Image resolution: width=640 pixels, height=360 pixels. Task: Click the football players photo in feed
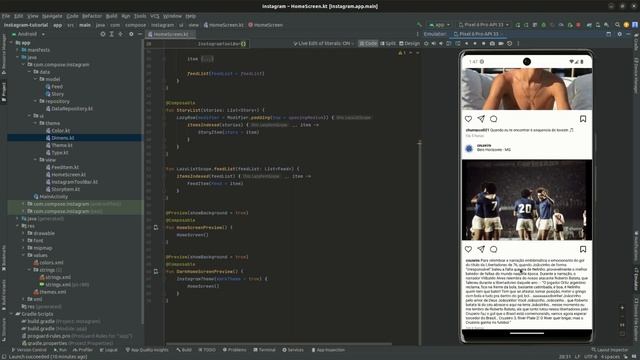pyautogui.click(x=527, y=200)
